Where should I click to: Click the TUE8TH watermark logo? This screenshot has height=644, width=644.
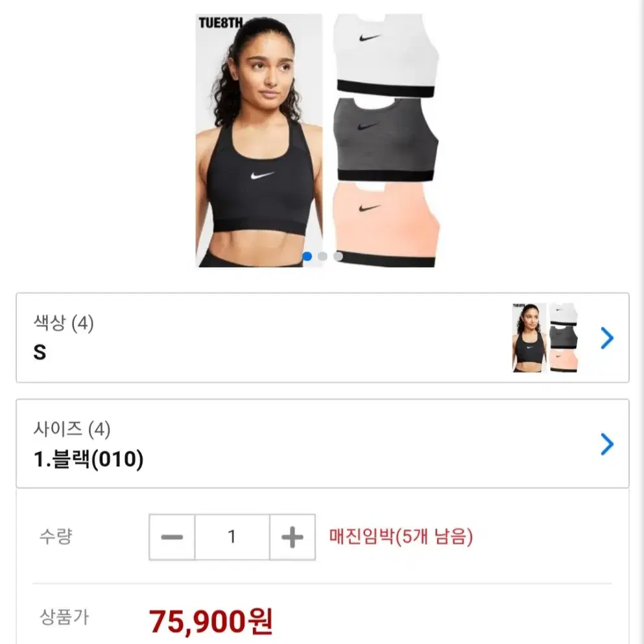[221, 23]
